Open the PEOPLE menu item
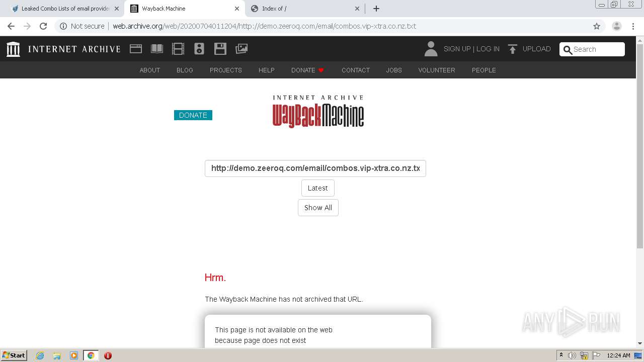The width and height of the screenshot is (644, 362). [x=484, y=70]
